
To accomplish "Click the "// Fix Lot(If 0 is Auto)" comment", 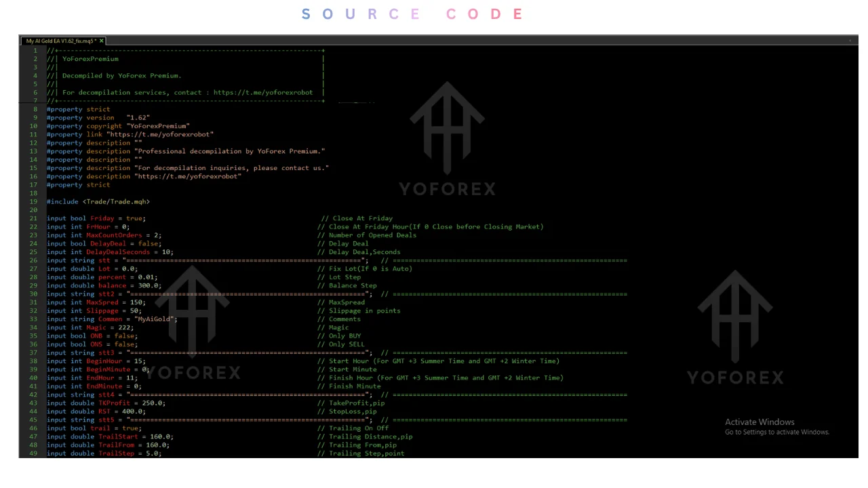I will coord(365,269).
